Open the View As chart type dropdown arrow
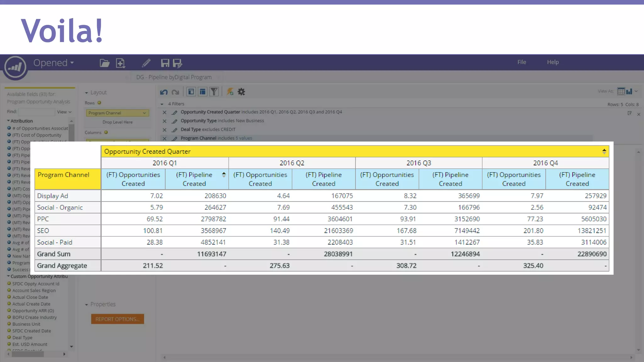Viewport: 644px width, 362px height. click(x=636, y=91)
